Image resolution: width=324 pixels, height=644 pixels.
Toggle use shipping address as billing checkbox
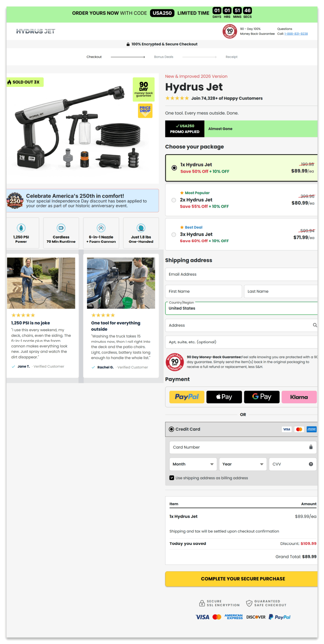(x=172, y=478)
